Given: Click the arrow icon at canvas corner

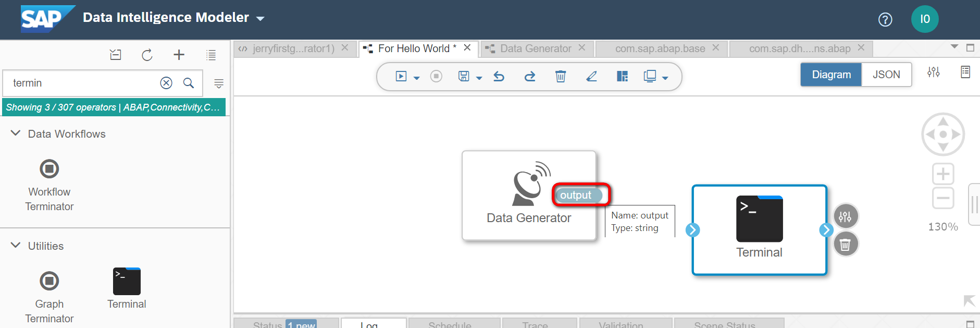Looking at the screenshot, I should 969,301.
